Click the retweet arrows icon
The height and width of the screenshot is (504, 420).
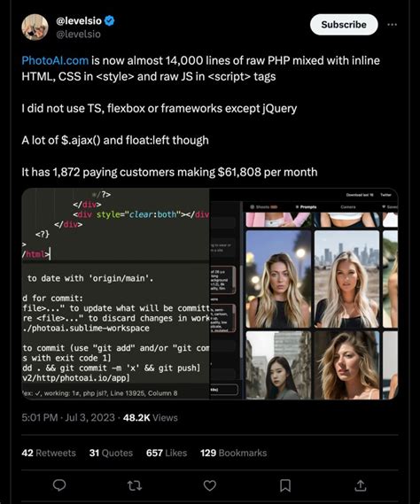[135, 485]
